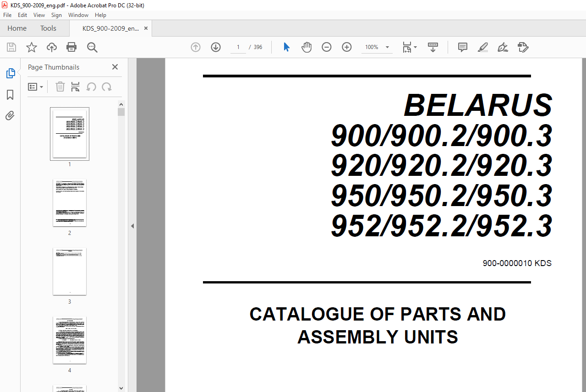Select the Highlight text pen tool
This screenshot has width=586, height=392.
pyautogui.click(x=483, y=47)
